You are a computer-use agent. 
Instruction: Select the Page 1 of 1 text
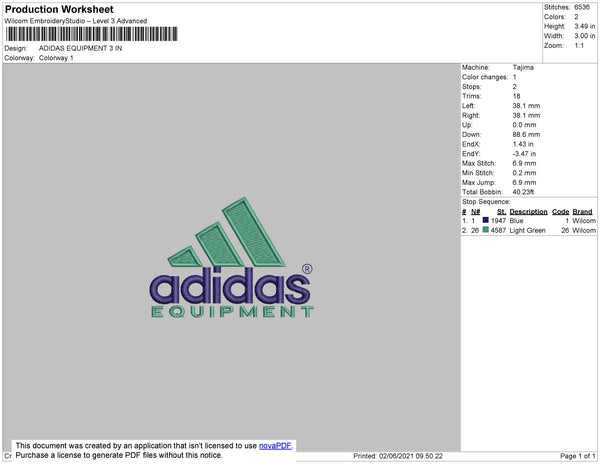pyautogui.click(x=577, y=456)
